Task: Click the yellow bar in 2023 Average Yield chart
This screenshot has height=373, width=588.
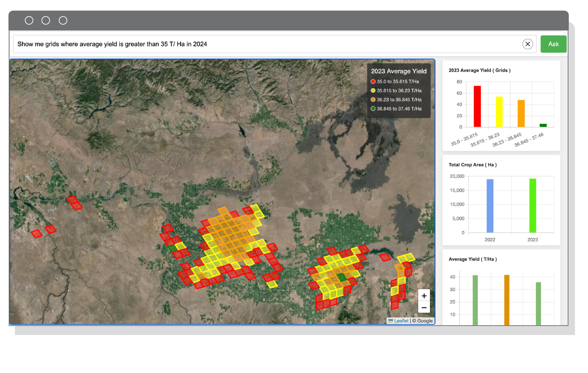Action: 499,112
